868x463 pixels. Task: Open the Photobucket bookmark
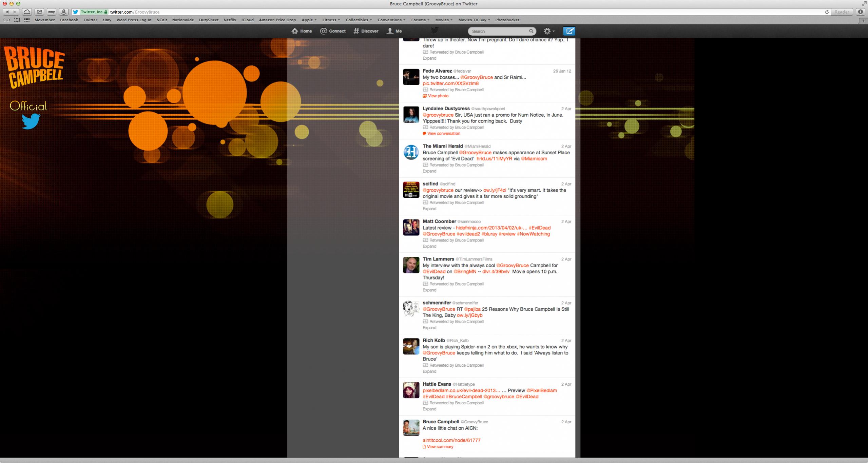tap(507, 20)
